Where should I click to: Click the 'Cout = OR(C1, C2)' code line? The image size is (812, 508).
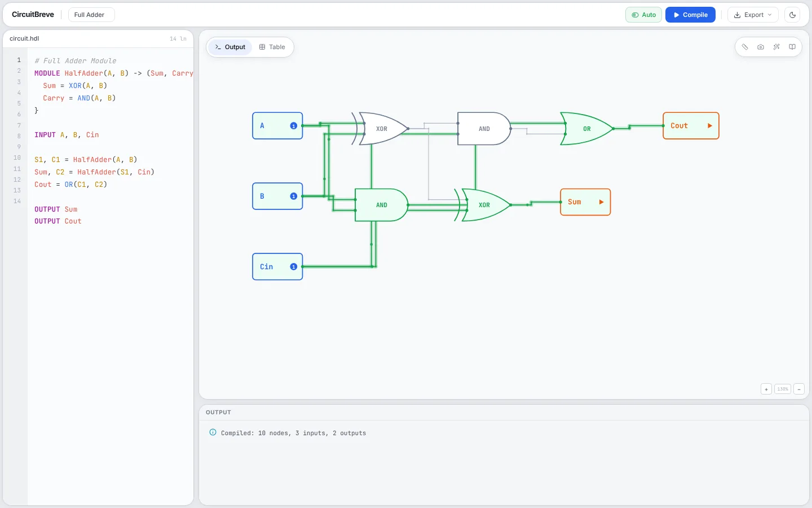click(x=70, y=185)
